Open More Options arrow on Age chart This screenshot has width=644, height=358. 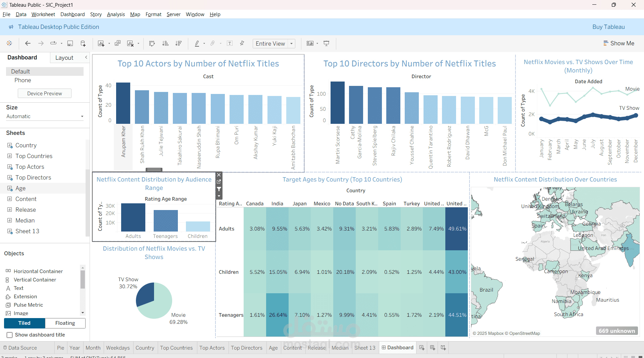point(219,196)
